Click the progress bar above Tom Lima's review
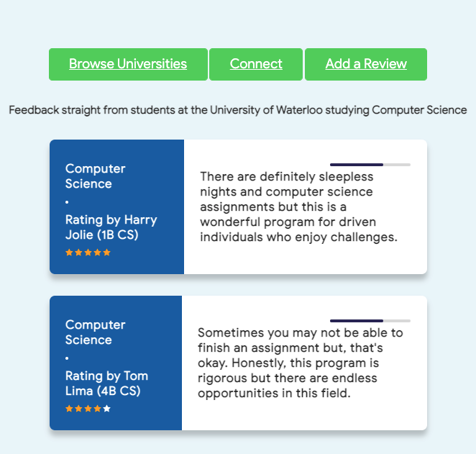476x454 pixels. [x=370, y=321]
